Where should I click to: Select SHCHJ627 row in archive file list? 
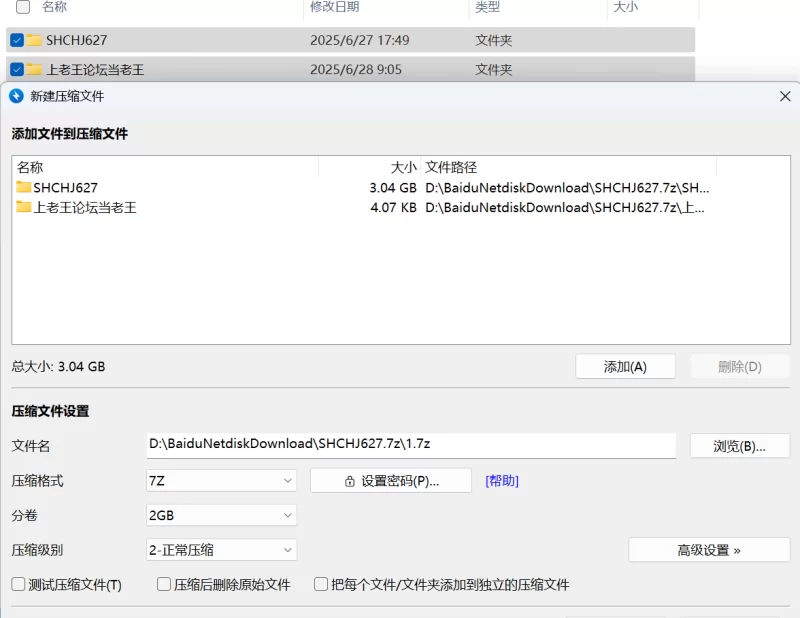401,187
